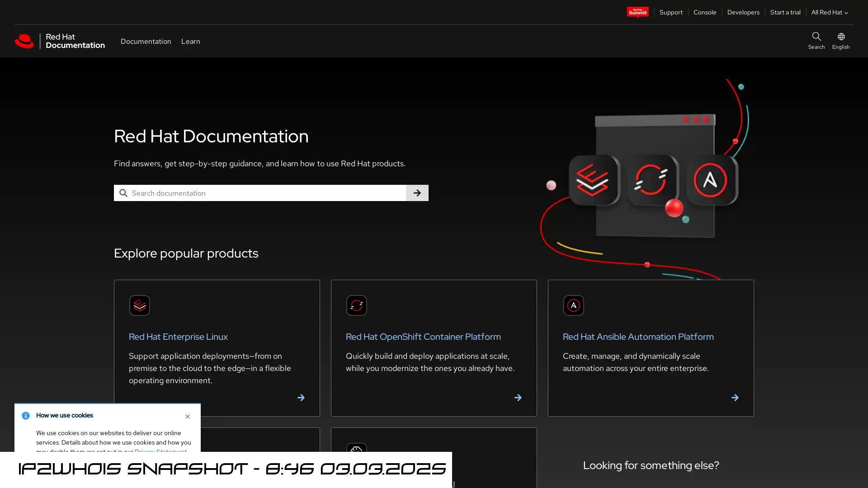Open the Privacy Statement link
Screen dimensions: 868x488
click(x=160, y=450)
